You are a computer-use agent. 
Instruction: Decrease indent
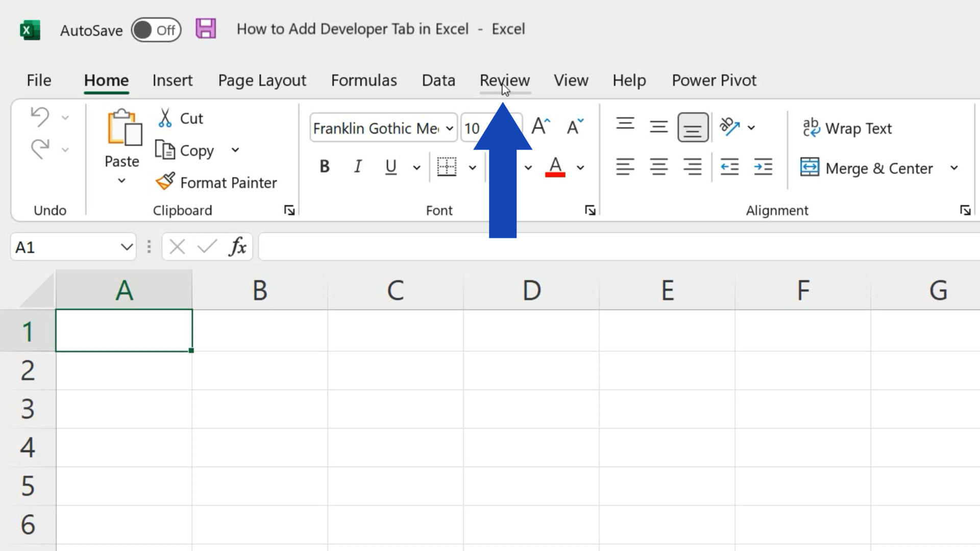(729, 167)
